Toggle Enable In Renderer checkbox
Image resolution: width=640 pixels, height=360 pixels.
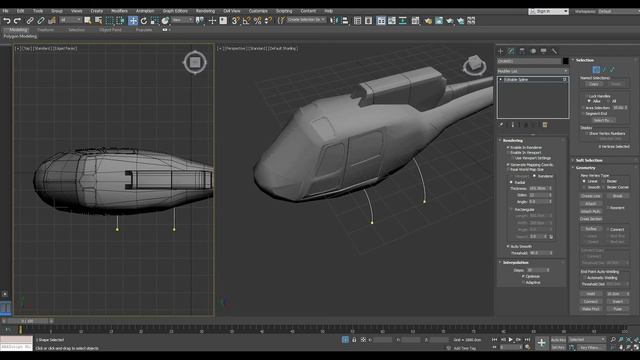(x=508, y=147)
